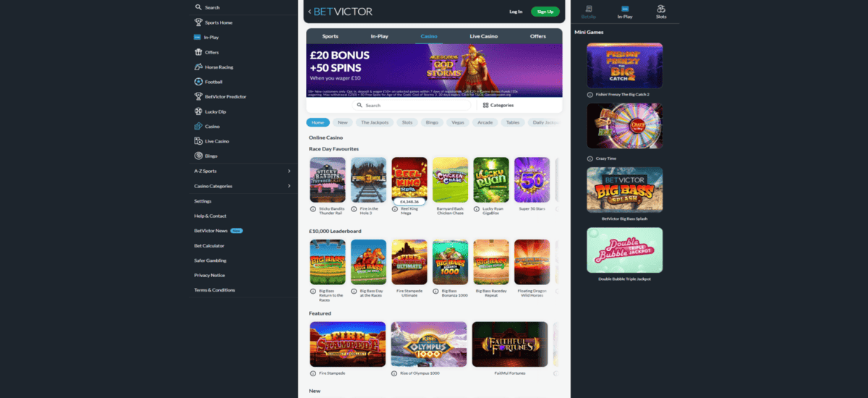Select the Bingo filter pill
Screen dimensions: 868x398
pyautogui.click(x=432, y=122)
